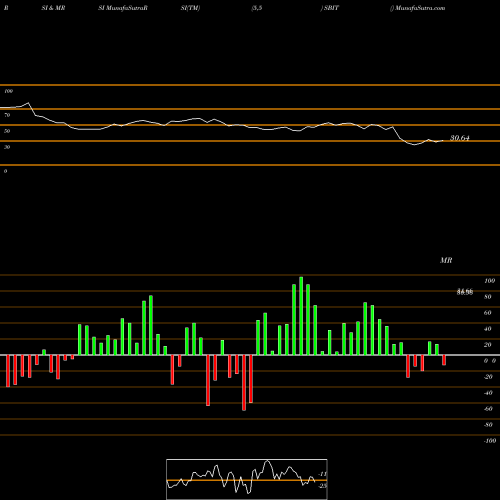Click the RSI current value 30.64 label
The height and width of the screenshot is (500, 500).
(x=460, y=138)
